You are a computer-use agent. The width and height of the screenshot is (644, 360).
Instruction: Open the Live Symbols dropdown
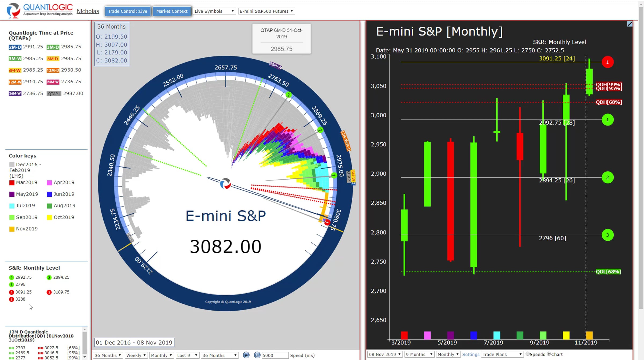(x=214, y=11)
